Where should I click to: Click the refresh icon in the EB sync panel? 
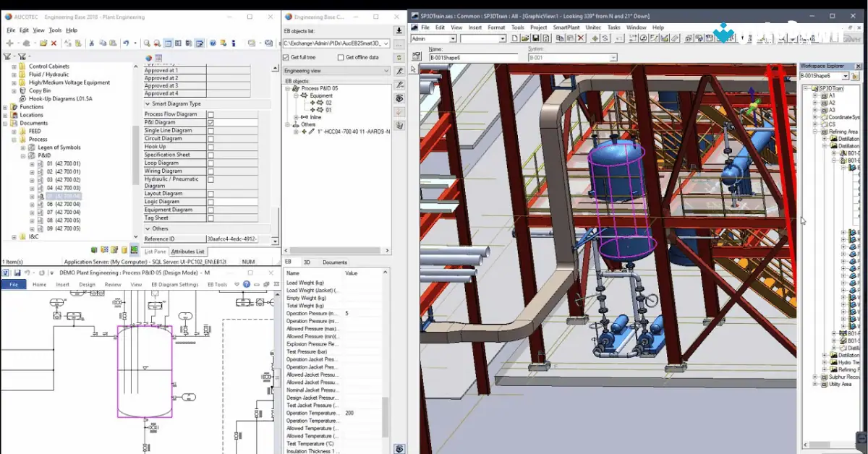[x=399, y=57]
